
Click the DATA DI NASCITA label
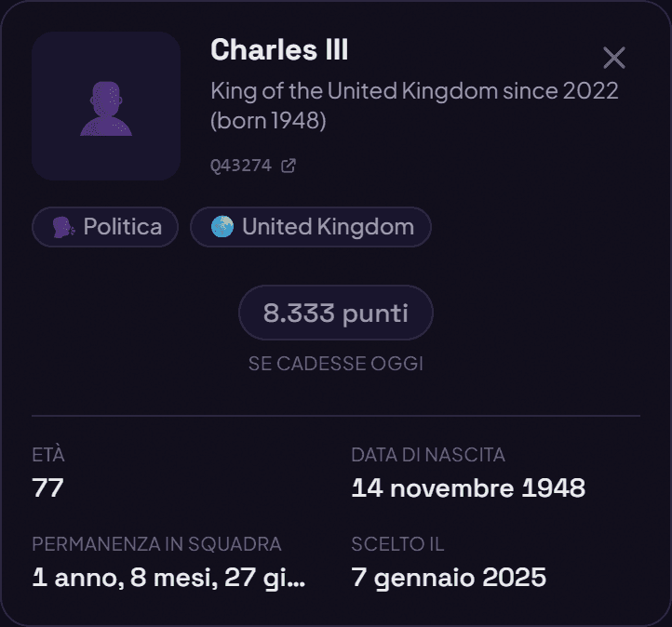pyautogui.click(x=428, y=455)
